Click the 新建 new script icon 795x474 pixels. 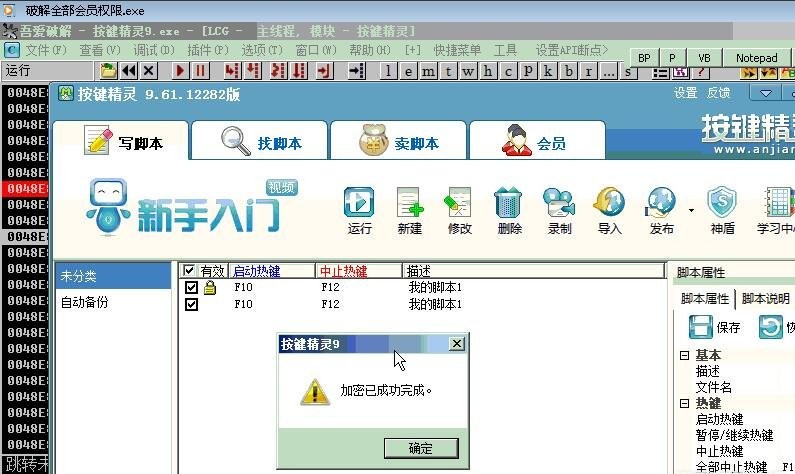click(x=410, y=210)
